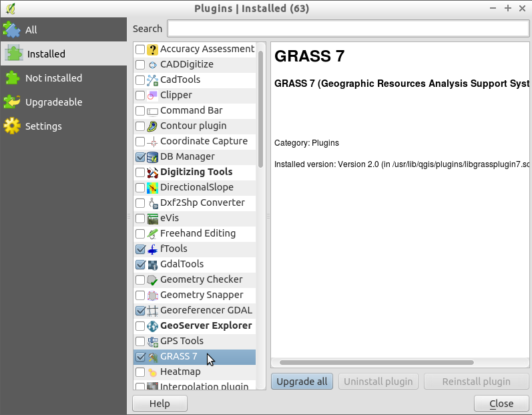Open the Upgradeable plugins tab
The width and height of the screenshot is (532, 415).
(x=63, y=102)
